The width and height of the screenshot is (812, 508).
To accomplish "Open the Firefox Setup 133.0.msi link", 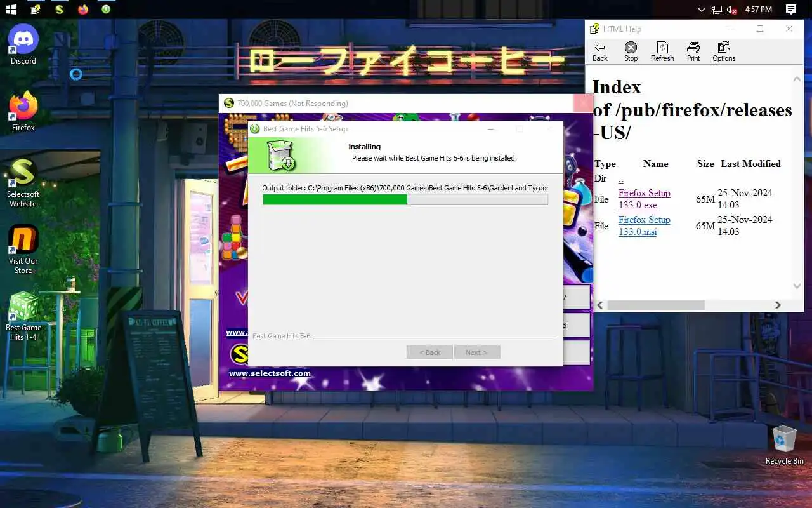I will pos(644,225).
